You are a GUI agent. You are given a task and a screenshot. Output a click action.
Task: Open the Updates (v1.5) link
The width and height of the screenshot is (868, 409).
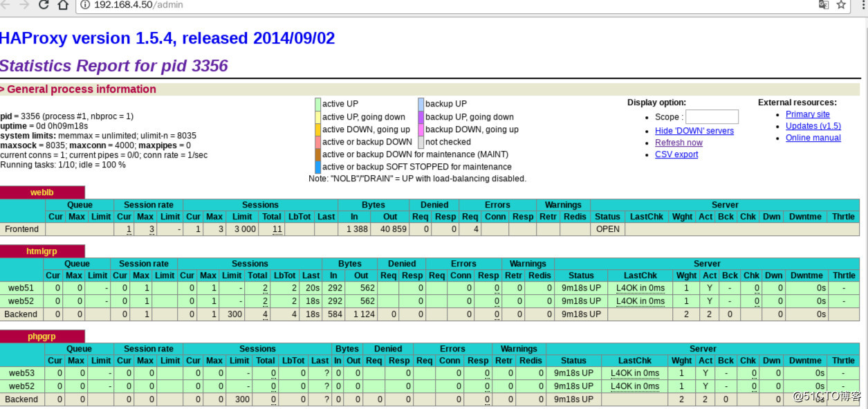[813, 126]
